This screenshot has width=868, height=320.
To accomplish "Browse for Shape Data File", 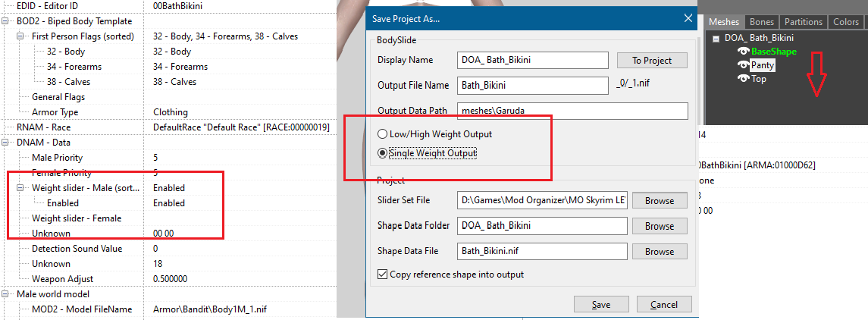I will point(660,251).
